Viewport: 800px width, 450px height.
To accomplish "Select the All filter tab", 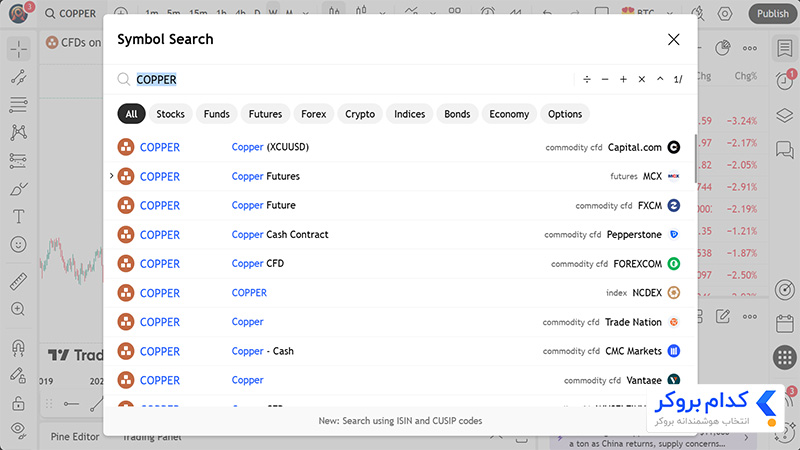I will coord(131,114).
